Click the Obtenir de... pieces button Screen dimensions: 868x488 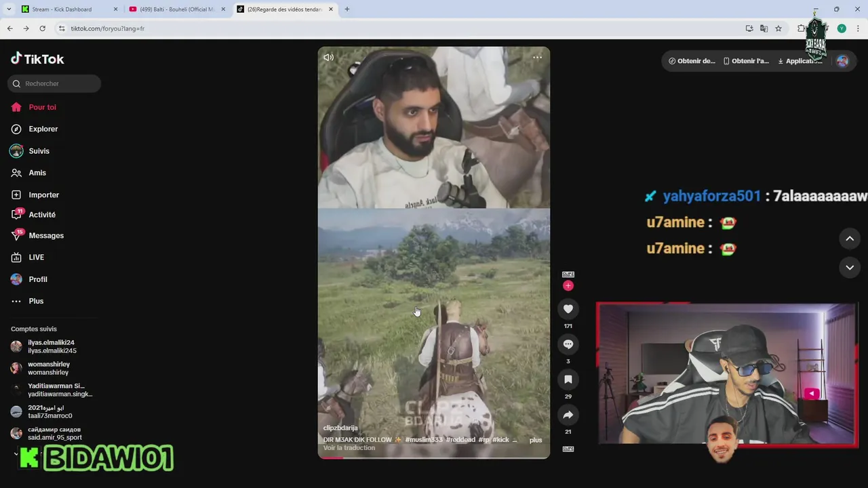click(692, 61)
